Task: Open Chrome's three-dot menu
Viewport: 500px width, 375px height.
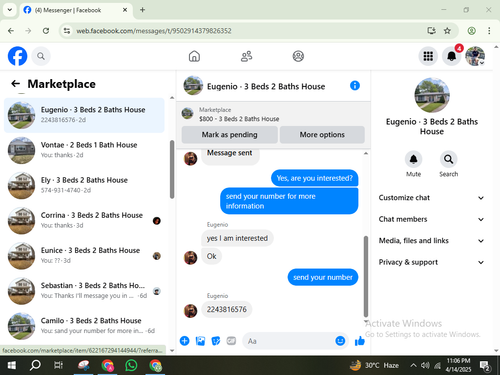Action: [x=489, y=31]
